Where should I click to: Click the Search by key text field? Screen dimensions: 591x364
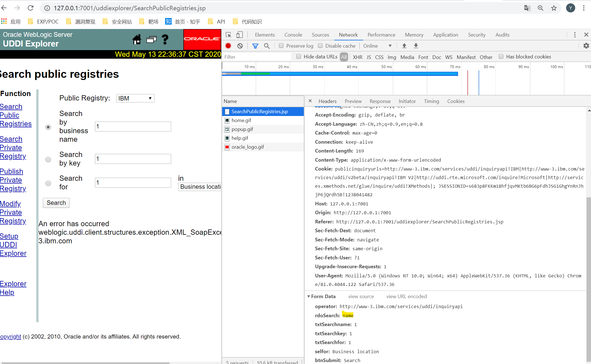tap(133, 159)
